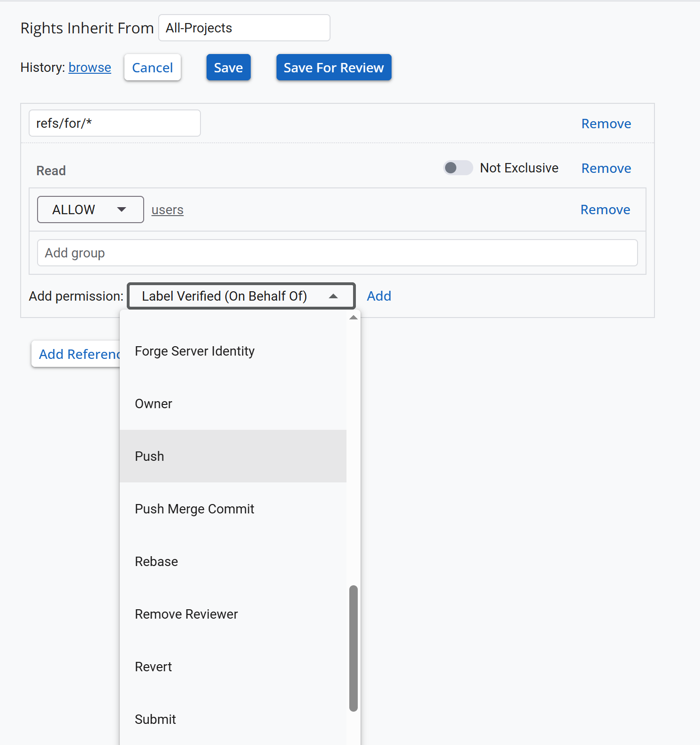The image size is (700, 745).
Task: Open the ALLOW action dropdown
Action: (x=90, y=210)
